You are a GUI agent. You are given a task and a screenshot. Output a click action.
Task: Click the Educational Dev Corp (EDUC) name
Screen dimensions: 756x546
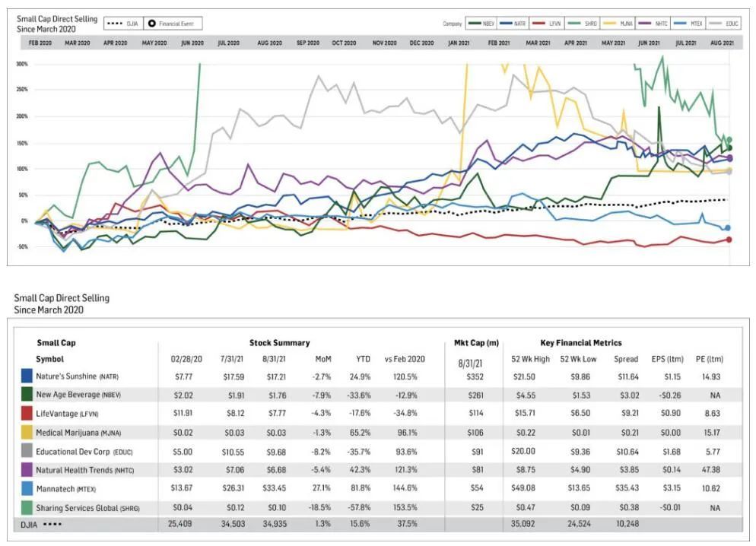point(84,452)
